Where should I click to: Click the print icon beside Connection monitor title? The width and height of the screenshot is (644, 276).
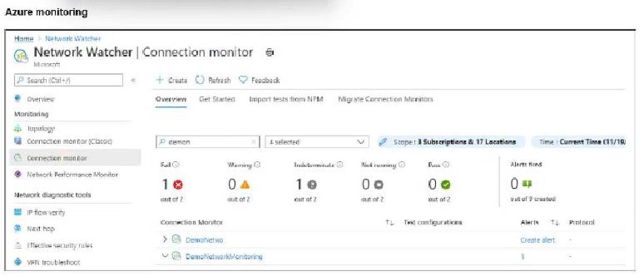click(x=270, y=53)
